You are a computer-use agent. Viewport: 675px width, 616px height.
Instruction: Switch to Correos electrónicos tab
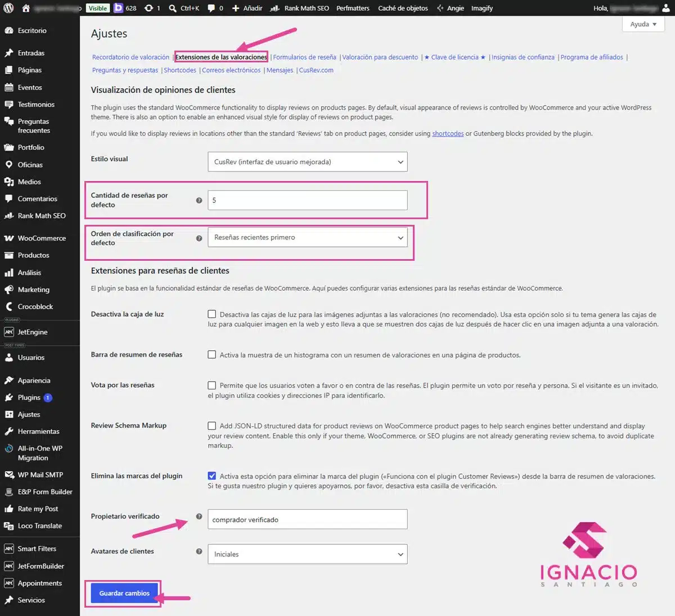coord(231,70)
